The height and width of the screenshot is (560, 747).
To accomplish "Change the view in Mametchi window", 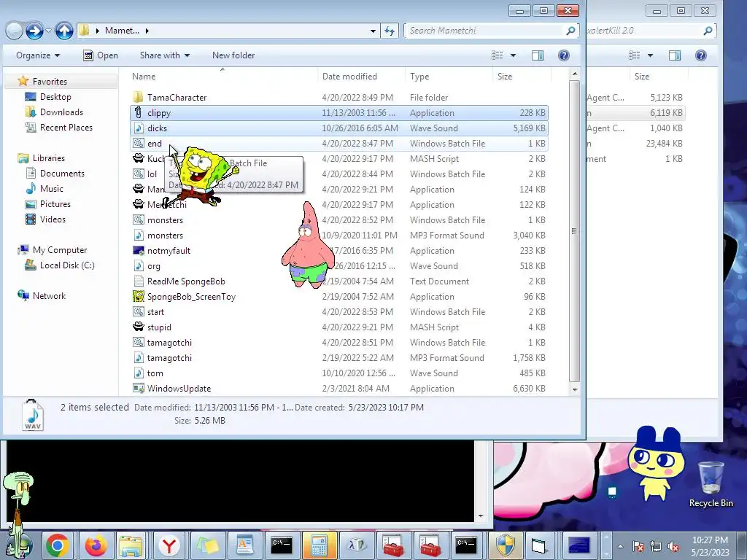I will point(498,55).
